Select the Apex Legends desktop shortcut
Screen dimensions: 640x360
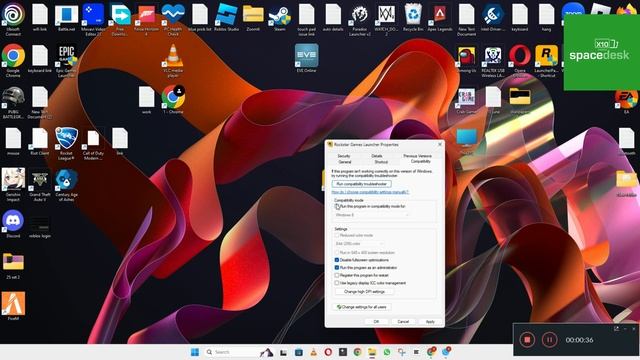pos(440,18)
